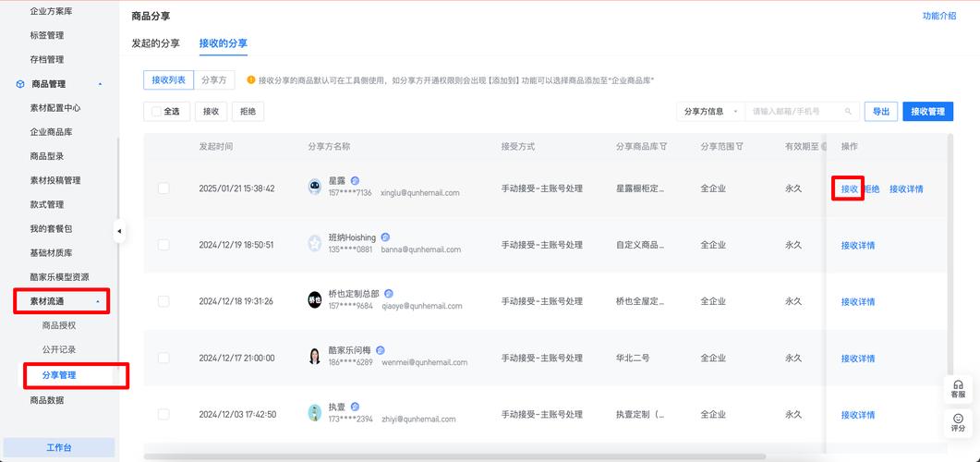Collapse the 素材流通 sidebar group

coord(98,301)
